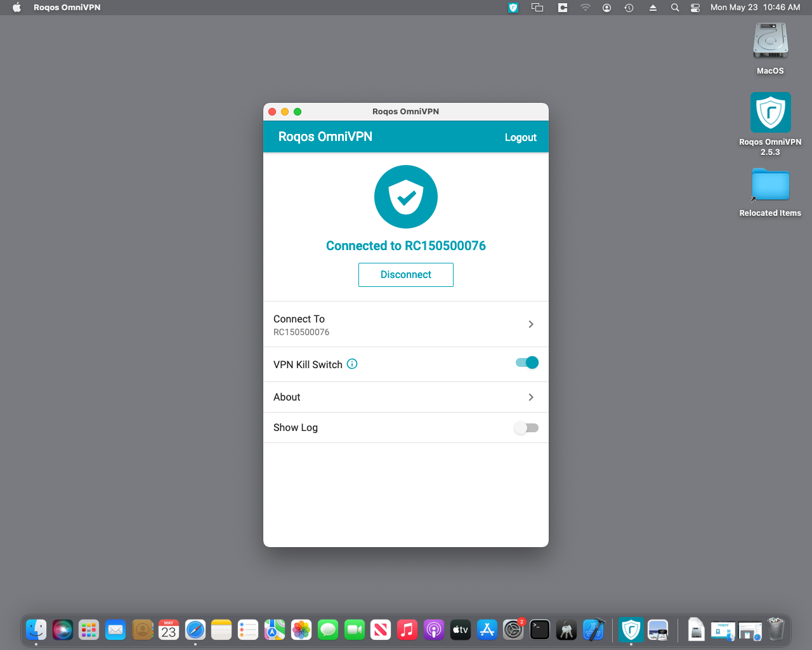812x650 pixels.
Task: Open Roqos OmniVPN menu bar shield icon
Action: [x=513, y=8]
